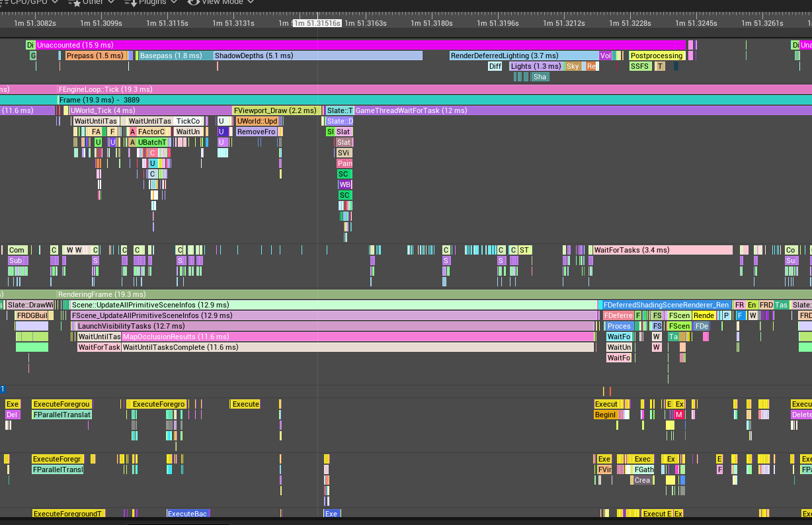The width and height of the screenshot is (812, 525).
Task: Open the CPU/GPU tracks dropdown
Action: coord(29,2)
